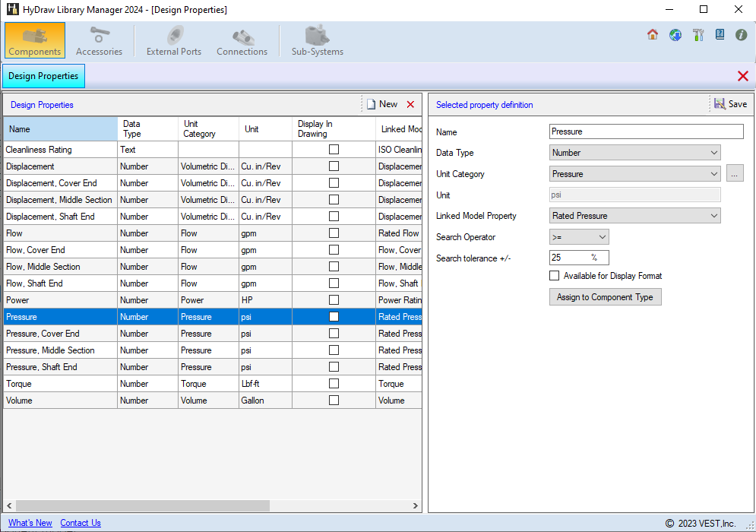Open the Sub-Systems section
756x532 pixels.
(315, 40)
